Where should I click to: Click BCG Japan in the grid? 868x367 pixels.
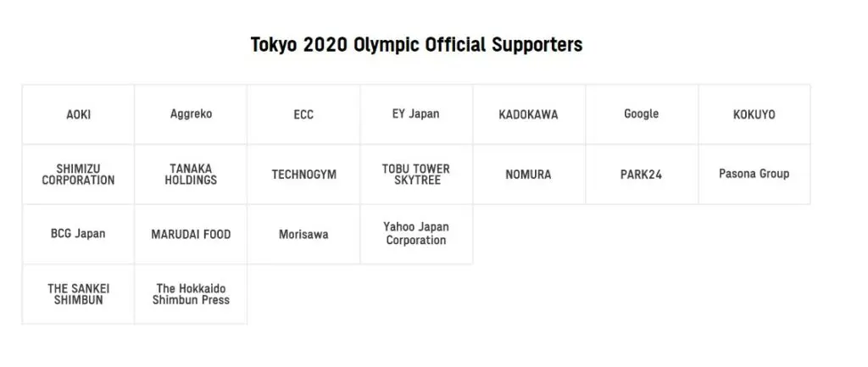tap(78, 234)
